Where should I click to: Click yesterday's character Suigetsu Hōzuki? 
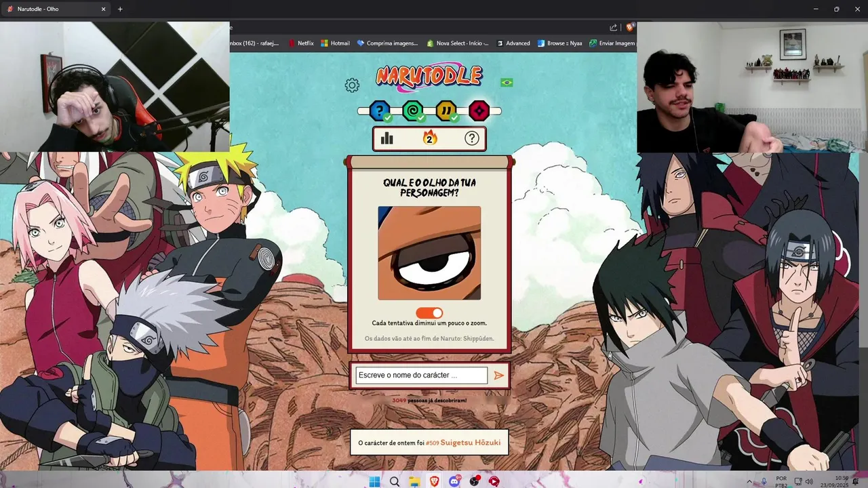click(471, 443)
